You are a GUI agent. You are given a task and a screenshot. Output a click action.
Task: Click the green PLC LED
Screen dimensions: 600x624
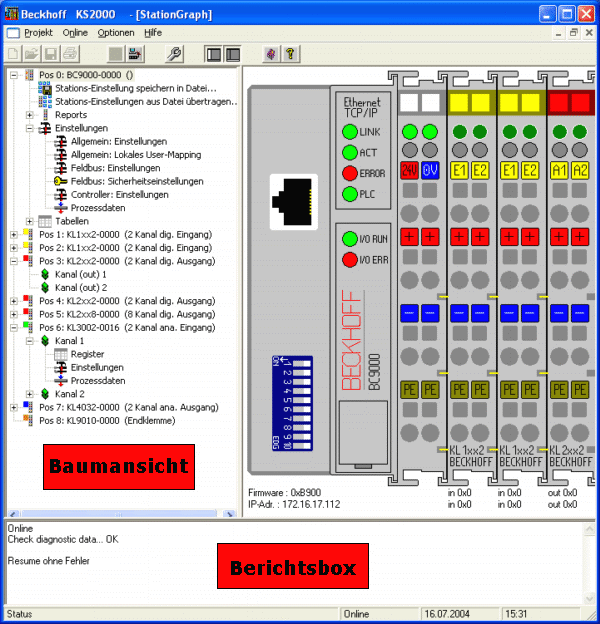(350, 194)
